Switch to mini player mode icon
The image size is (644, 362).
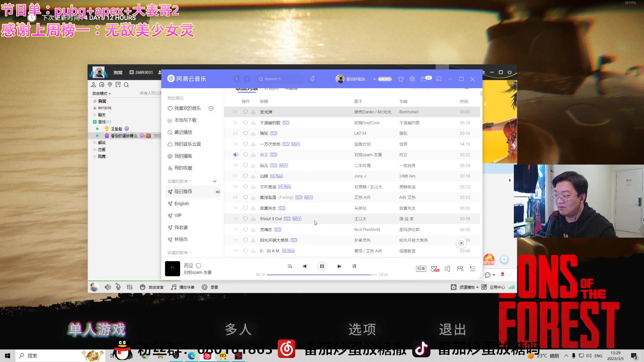click(x=439, y=79)
